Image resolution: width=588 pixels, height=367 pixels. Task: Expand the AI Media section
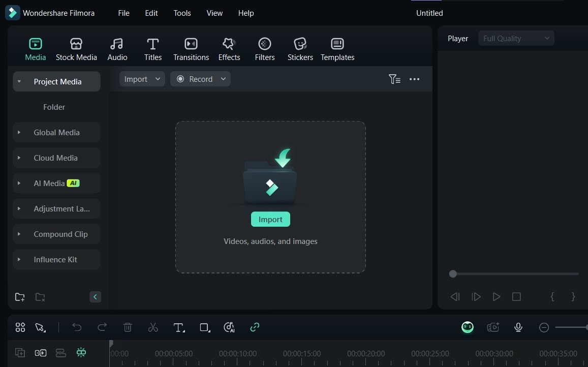(19, 183)
